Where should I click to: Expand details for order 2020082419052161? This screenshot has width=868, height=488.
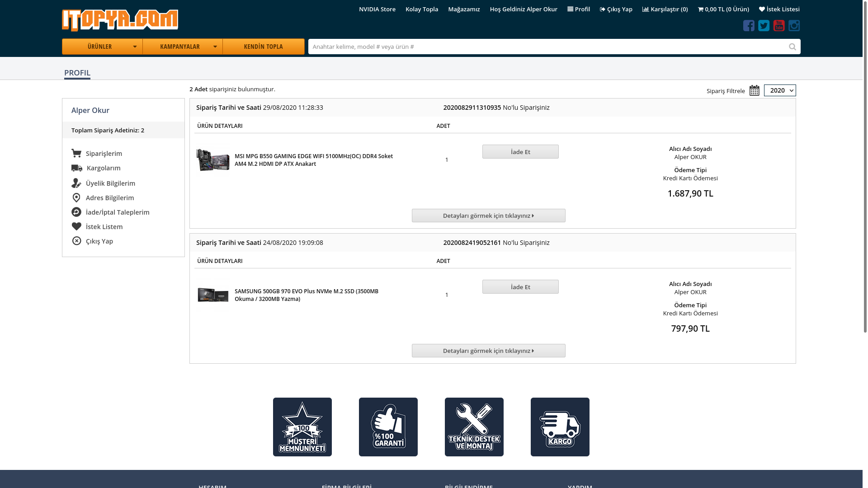coord(489,351)
